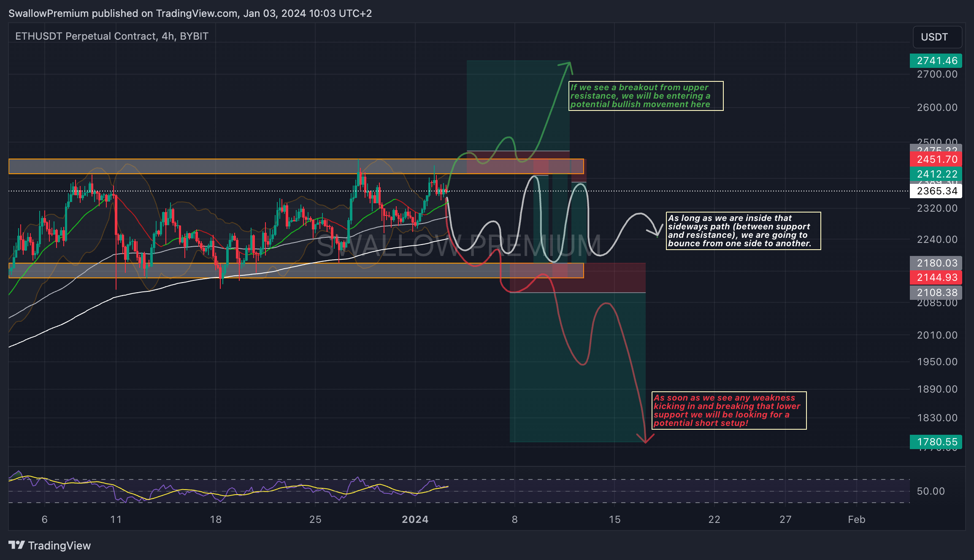974x560 pixels.
Task: Click the 2010.00 price axis value
Action: [937, 335]
